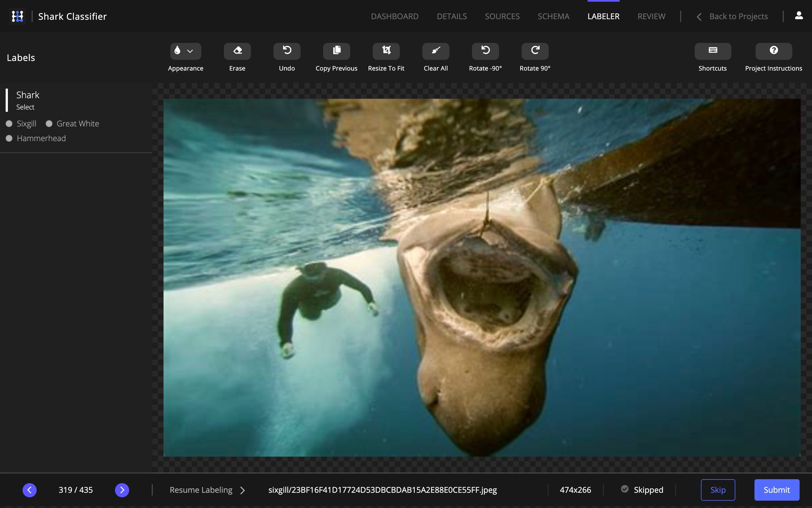Image resolution: width=812 pixels, height=508 pixels.
Task: Open the user account icon
Action: pyautogui.click(x=799, y=16)
